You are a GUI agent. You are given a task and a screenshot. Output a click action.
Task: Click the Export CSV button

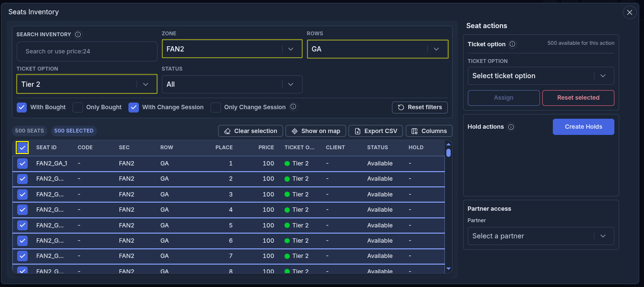tap(376, 131)
